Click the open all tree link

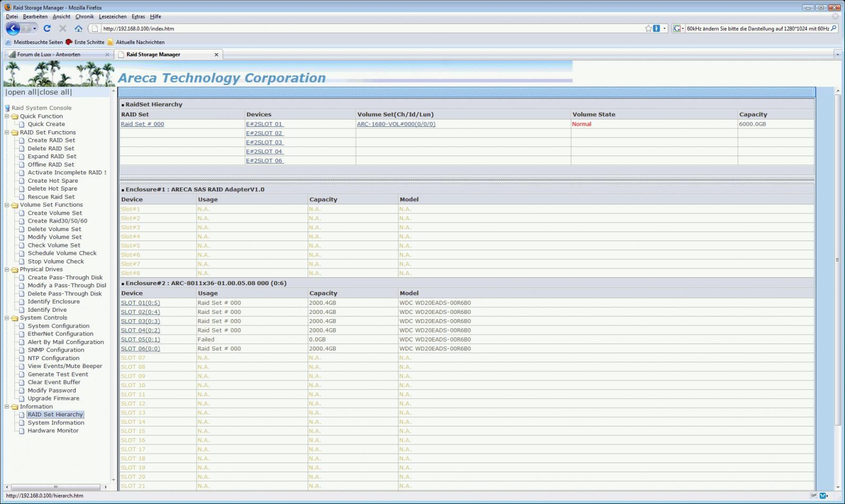click(21, 92)
